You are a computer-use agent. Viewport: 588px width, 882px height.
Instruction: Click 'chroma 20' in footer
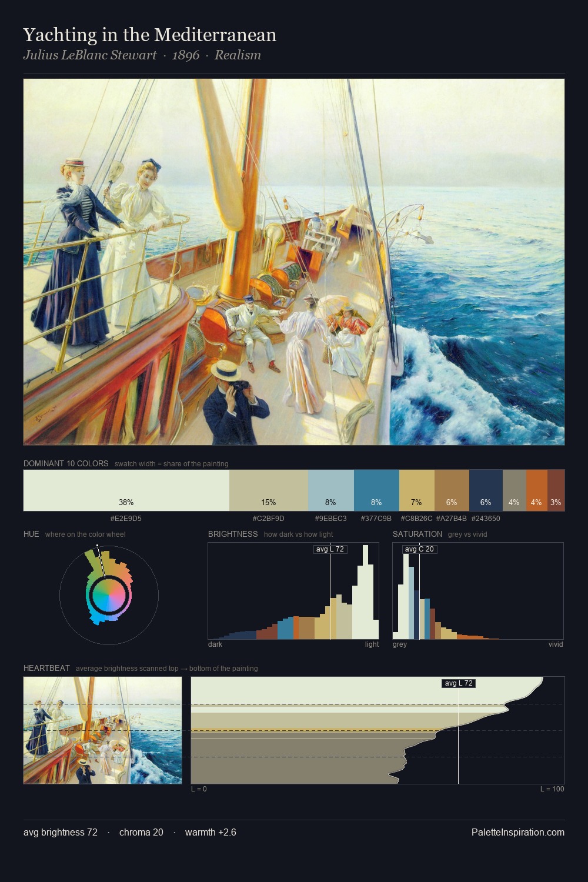point(141,832)
